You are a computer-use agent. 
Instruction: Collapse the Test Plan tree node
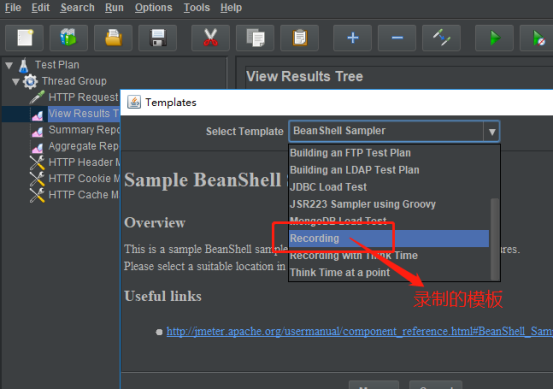click(9, 65)
